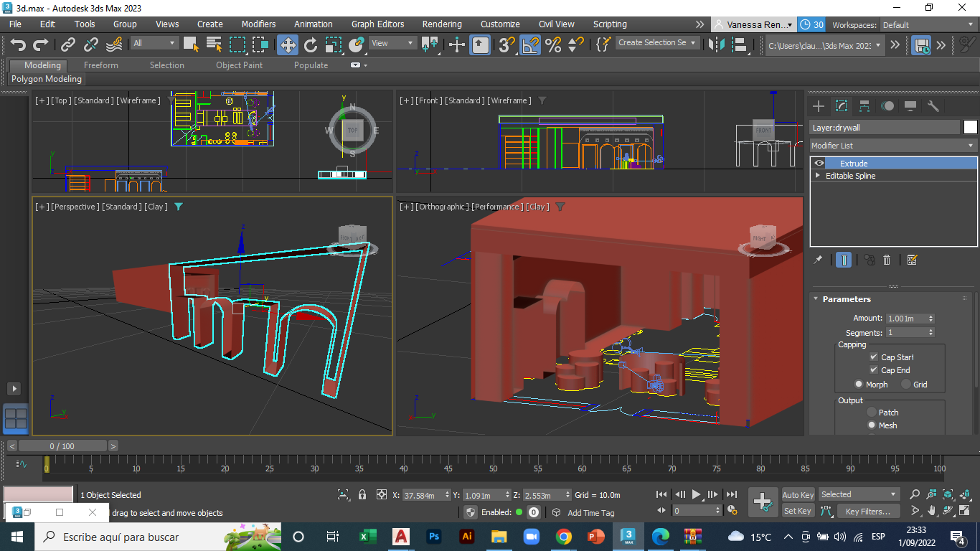This screenshot has width=980, height=551.
Task: Hide the Extrude modifier via eye icon
Action: [819, 164]
